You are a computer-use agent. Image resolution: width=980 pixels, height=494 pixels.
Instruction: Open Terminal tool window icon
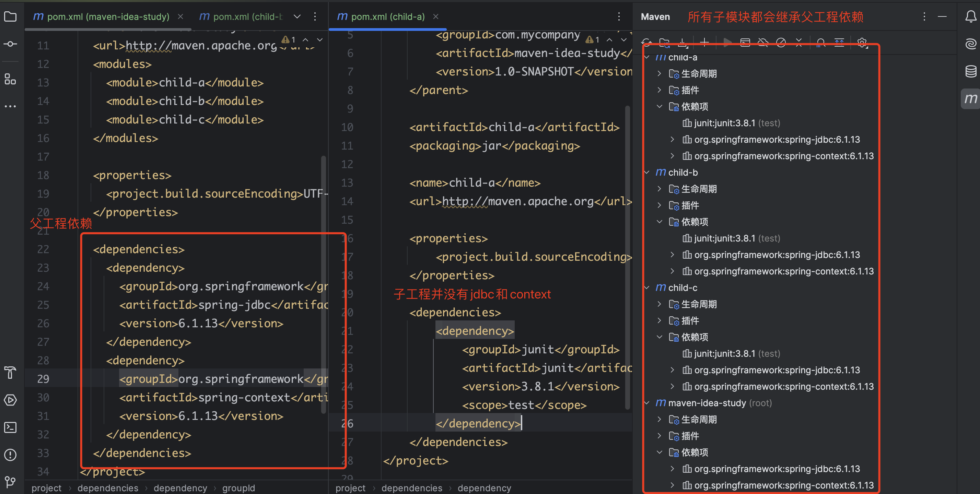pos(10,427)
